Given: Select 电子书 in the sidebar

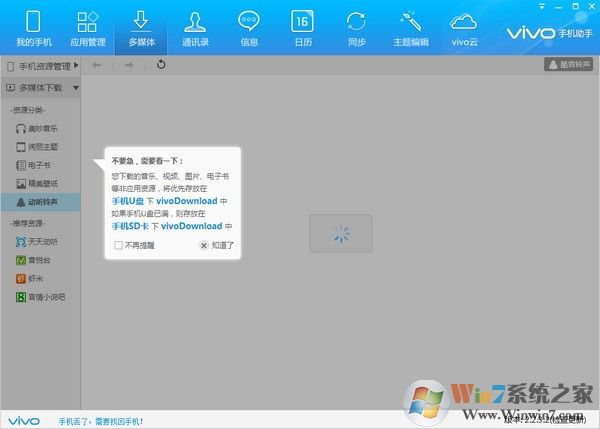Looking at the screenshot, I should pos(36,165).
